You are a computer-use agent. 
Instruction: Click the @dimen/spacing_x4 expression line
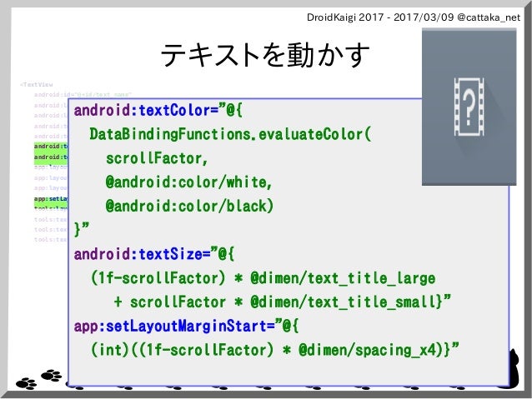pyautogui.click(x=275, y=350)
